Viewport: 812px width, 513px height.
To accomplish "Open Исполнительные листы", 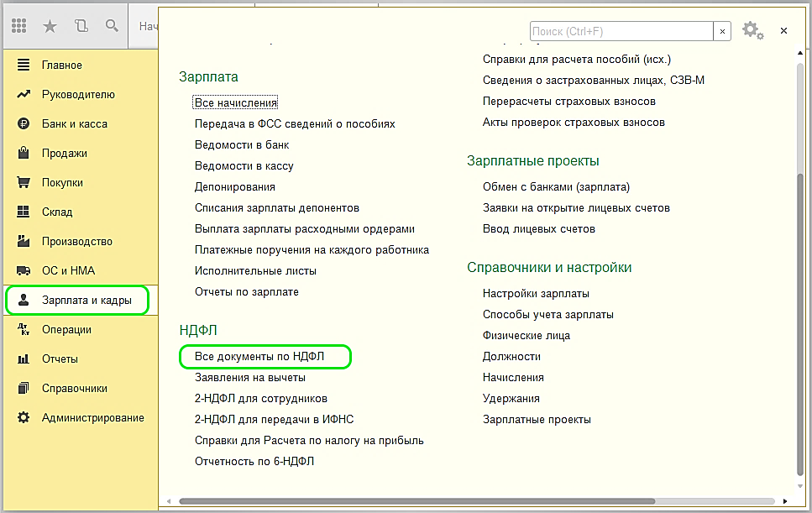I will 255,270.
